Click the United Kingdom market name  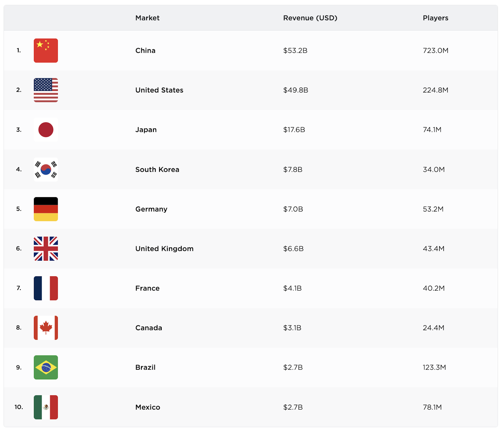164,249
